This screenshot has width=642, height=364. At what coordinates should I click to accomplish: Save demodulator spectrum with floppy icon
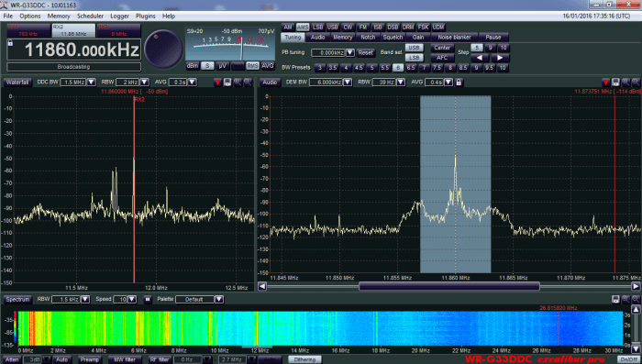615,83
